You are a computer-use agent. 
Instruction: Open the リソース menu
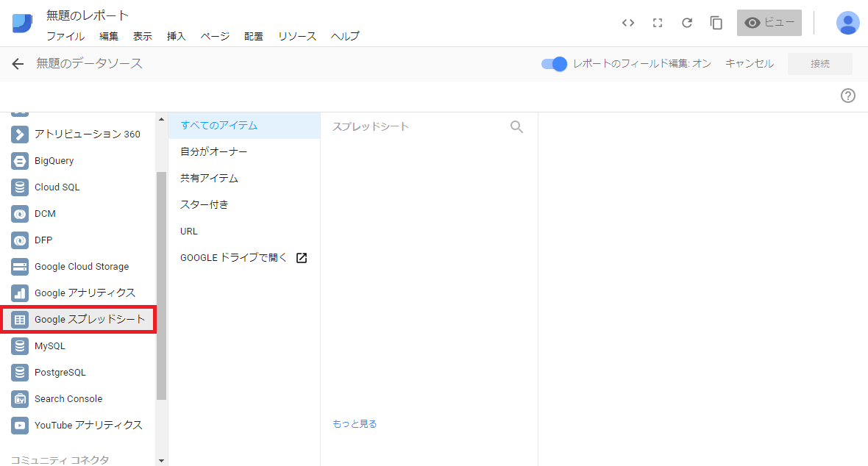coord(297,36)
